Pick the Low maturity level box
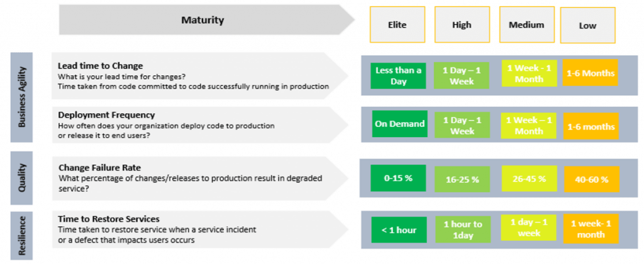Viewport: 644px width, 264px height. coord(587,26)
